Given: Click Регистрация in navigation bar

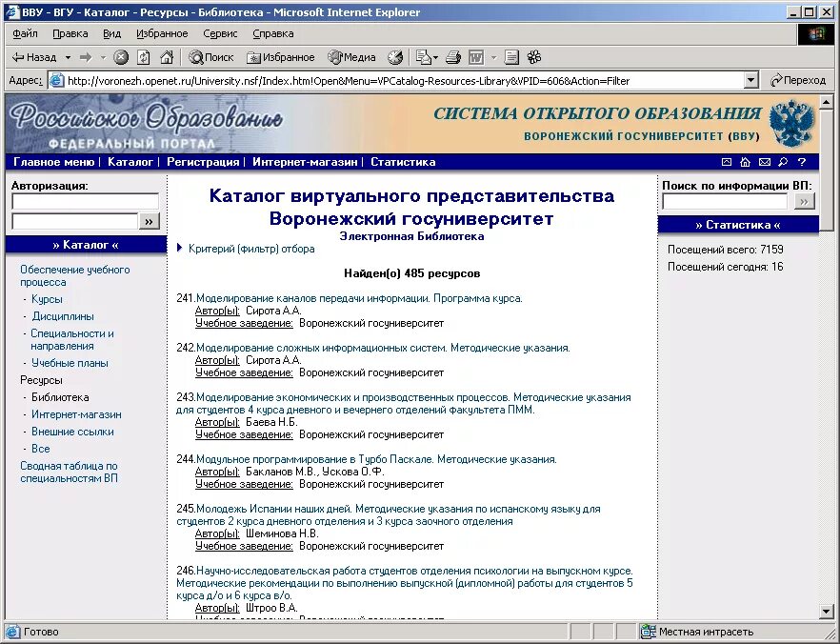Looking at the screenshot, I should pos(203,162).
